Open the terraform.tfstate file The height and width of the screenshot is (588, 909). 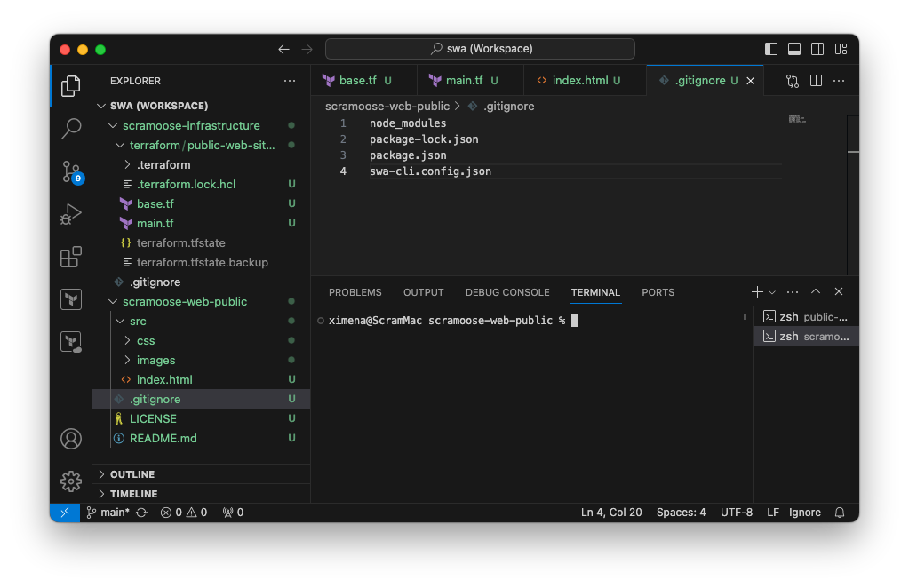tap(201, 243)
